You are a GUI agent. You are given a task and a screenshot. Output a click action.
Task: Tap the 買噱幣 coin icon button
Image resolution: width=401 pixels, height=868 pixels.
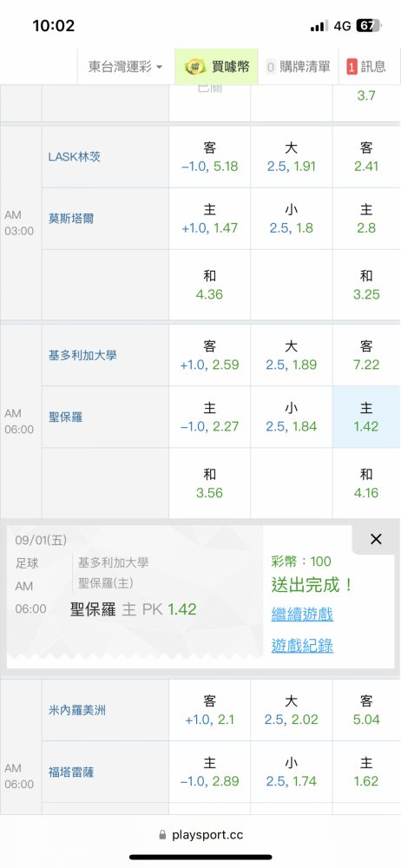pyautogui.click(x=216, y=67)
